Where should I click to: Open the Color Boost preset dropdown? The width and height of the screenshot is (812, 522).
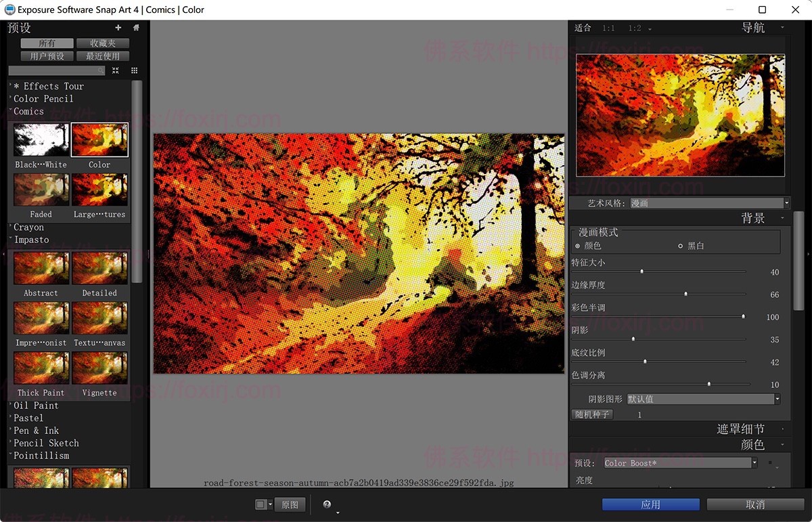click(x=754, y=462)
